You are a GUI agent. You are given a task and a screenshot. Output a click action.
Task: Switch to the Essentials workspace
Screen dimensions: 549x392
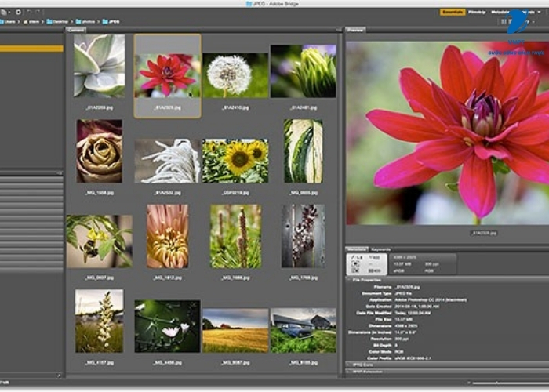(x=453, y=13)
